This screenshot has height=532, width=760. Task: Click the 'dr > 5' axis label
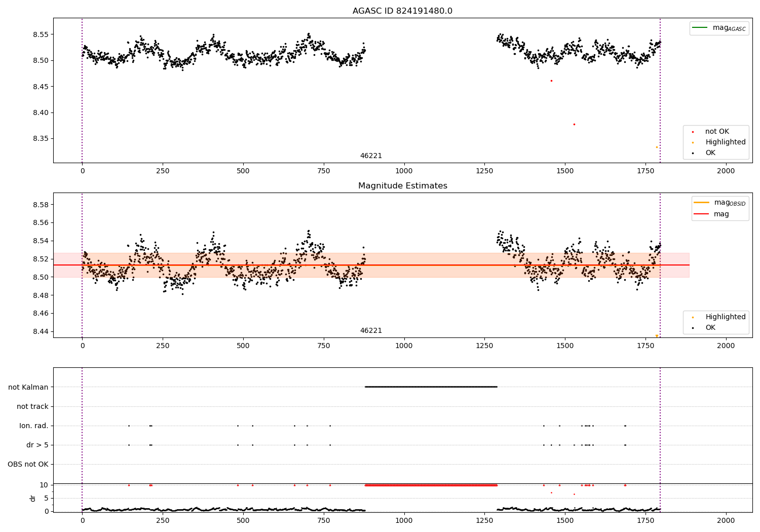[x=37, y=445]
